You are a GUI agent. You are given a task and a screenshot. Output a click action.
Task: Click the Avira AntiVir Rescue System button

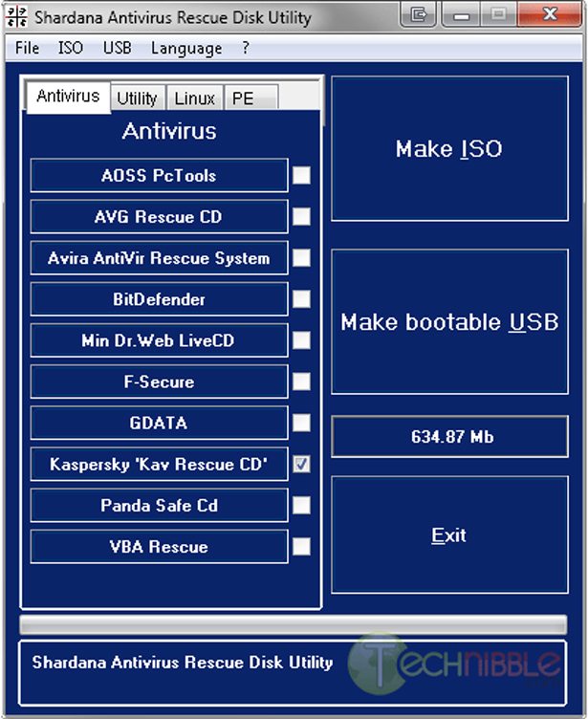(x=159, y=258)
